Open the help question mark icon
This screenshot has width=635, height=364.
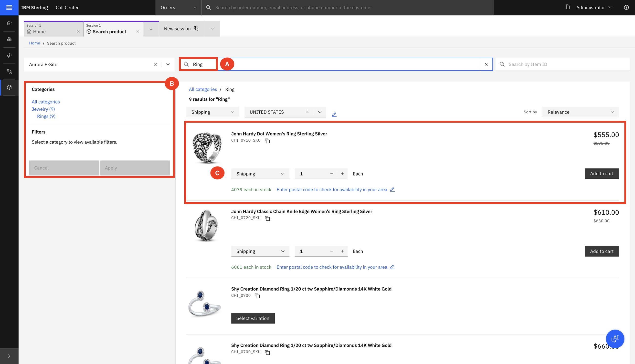point(626,8)
